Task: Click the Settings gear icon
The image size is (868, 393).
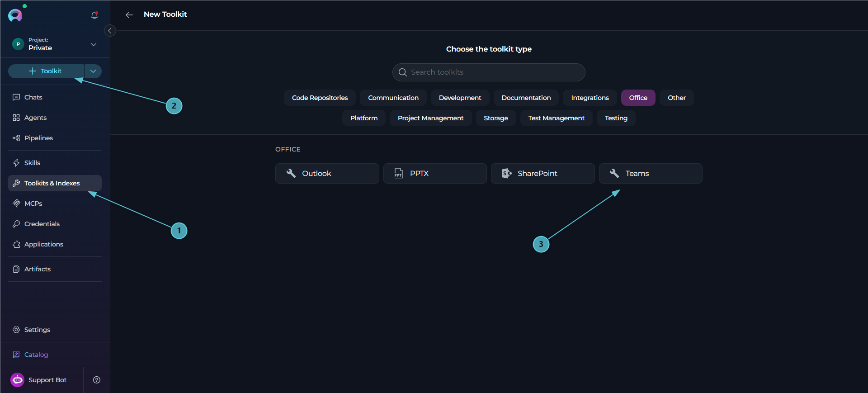Action: [16, 330]
